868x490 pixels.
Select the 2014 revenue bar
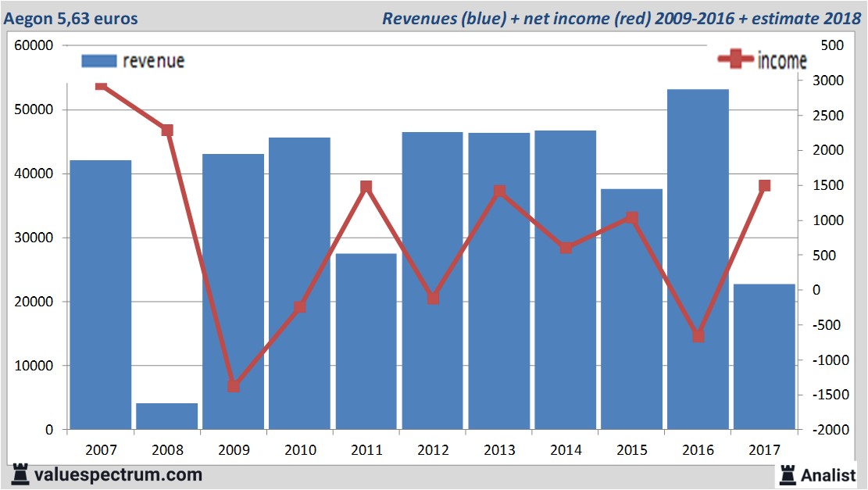pyautogui.click(x=565, y=280)
